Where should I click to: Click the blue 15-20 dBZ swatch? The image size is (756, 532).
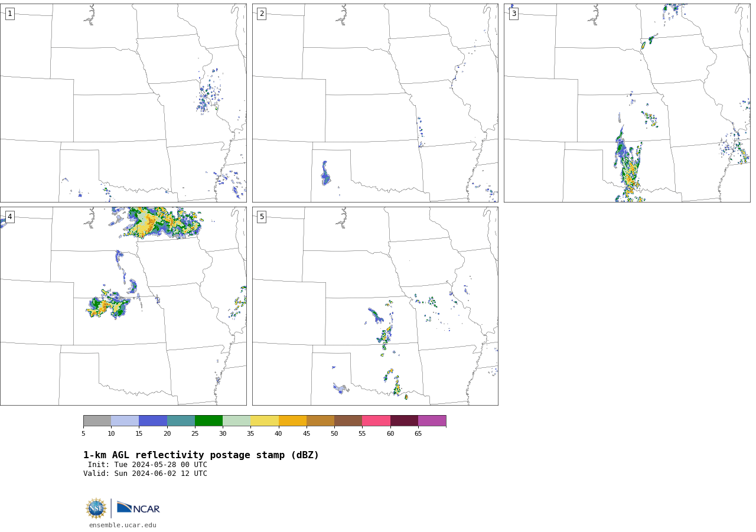[153, 420]
